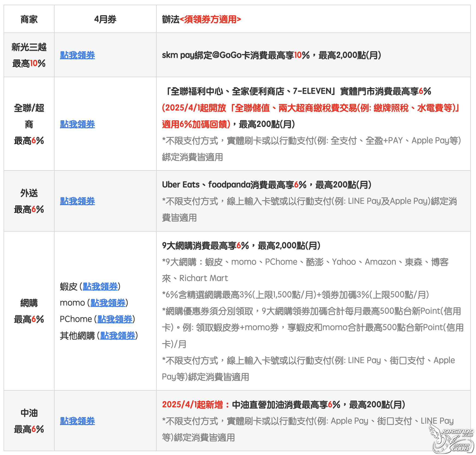Click the 實體刷卡 Apple Pay、街口支付 note in 中油 row
Image resolution: width=476 pixels, height=455 pixels.
click(308, 429)
